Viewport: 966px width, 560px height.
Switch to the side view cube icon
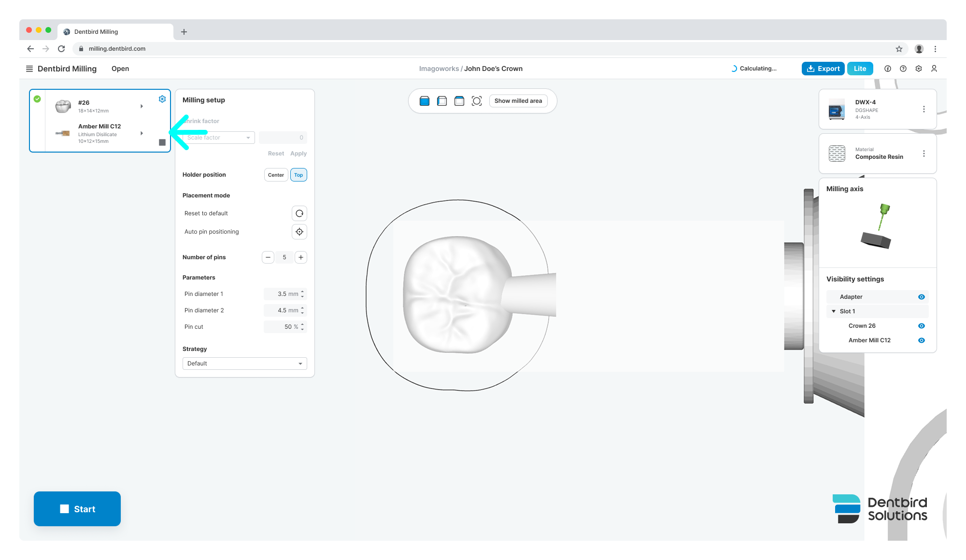442,101
